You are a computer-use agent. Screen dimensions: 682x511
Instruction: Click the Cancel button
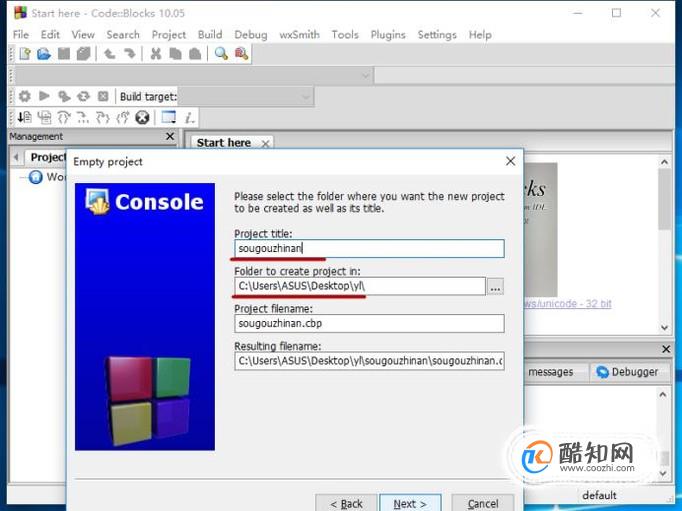point(483,503)
